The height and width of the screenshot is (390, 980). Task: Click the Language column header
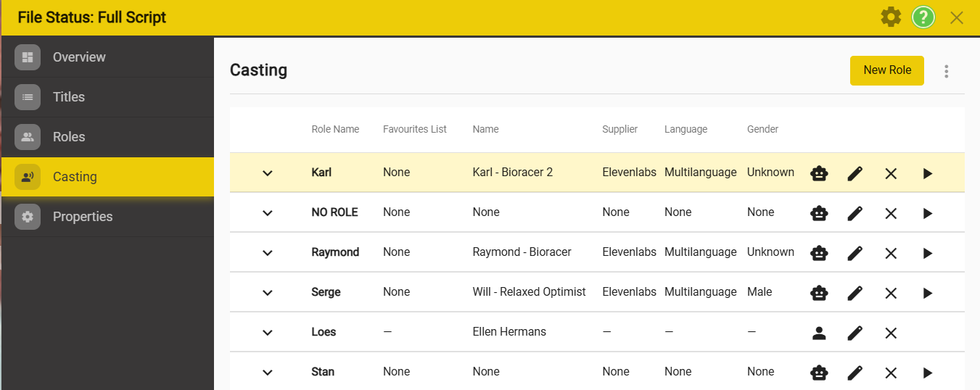pos(685,129)
